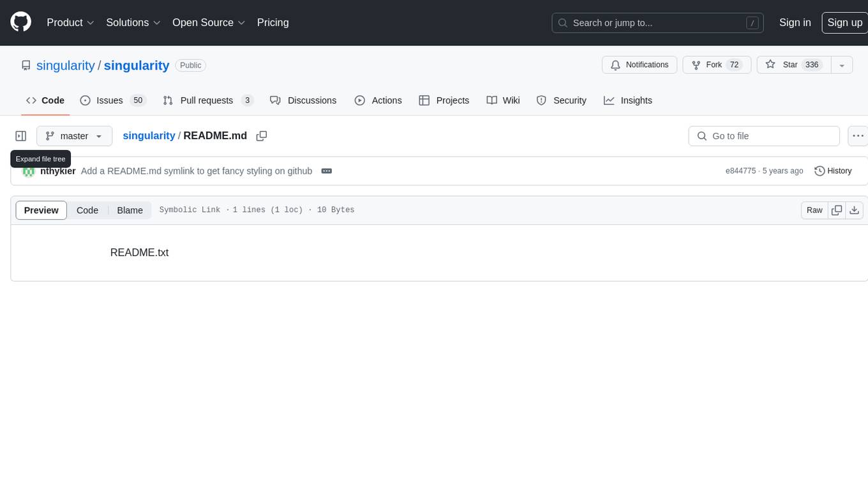Select the Preview view
This screenshot has height=488, width=868.
pos(41,210)
